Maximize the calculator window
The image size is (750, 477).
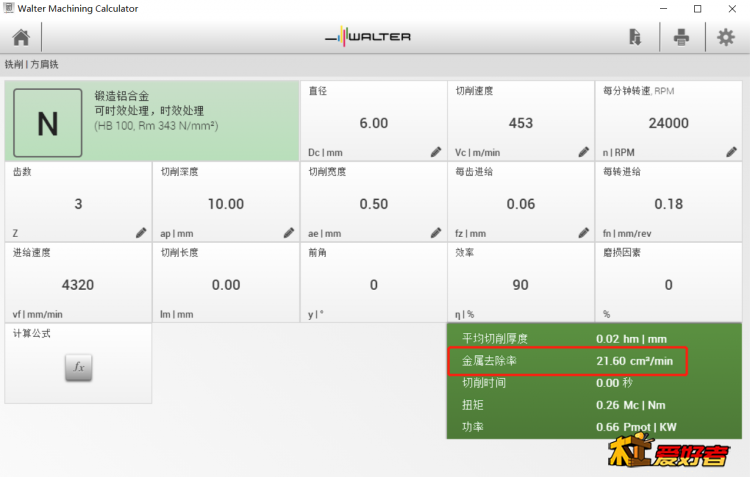point(697,9)
